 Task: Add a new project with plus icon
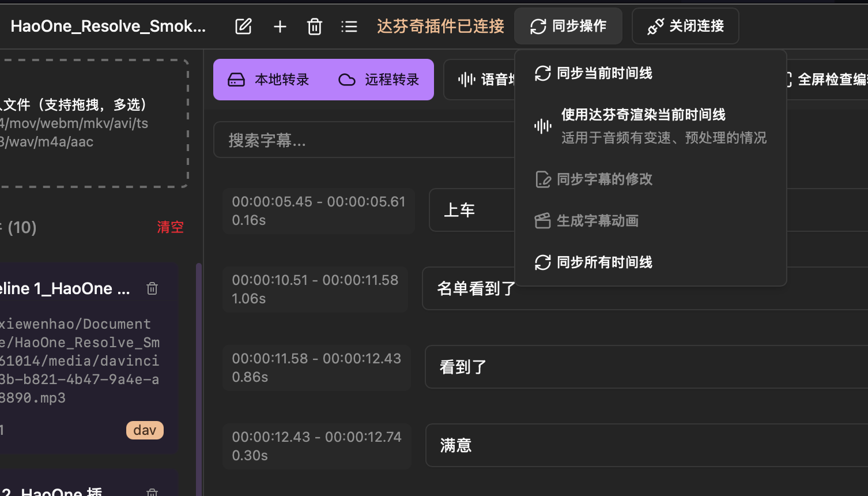click(280, 27)
